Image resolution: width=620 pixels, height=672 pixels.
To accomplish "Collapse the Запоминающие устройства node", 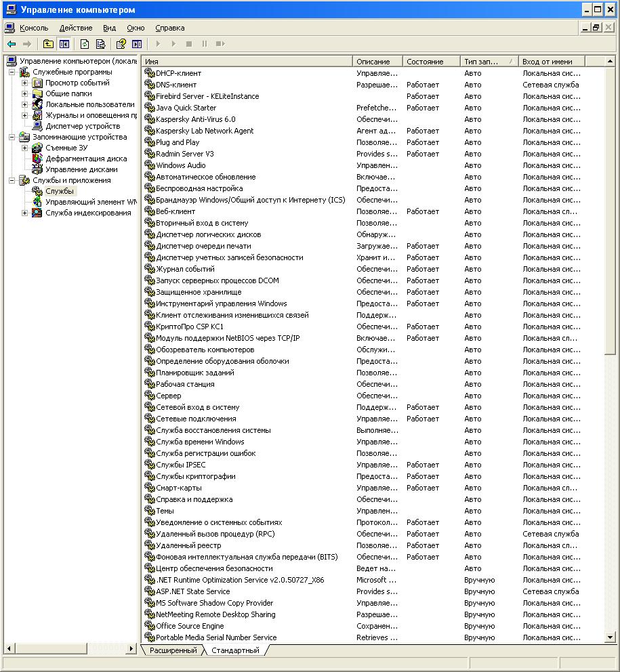I will [x=12, y=137].
